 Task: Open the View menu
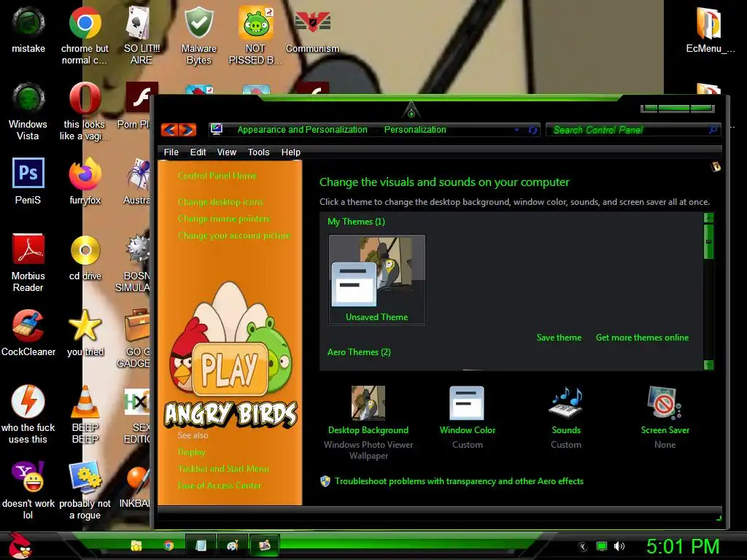pyautogui.click(x=227, y=152)
